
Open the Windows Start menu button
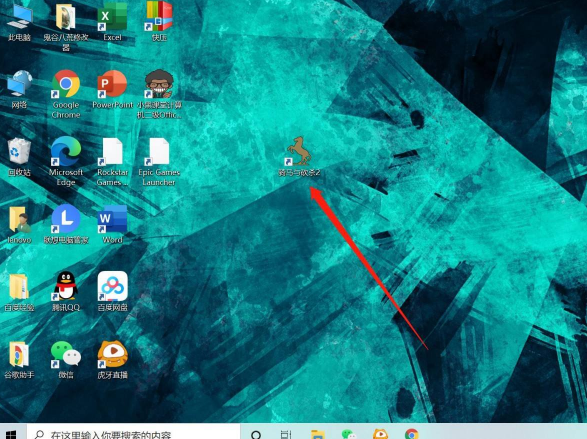[x=12, y=433]
